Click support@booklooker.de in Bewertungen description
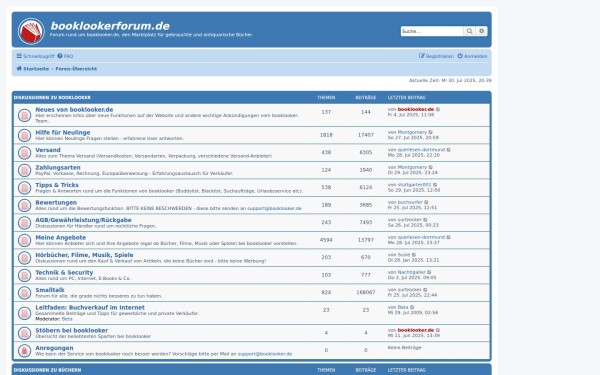 point(274,209)
